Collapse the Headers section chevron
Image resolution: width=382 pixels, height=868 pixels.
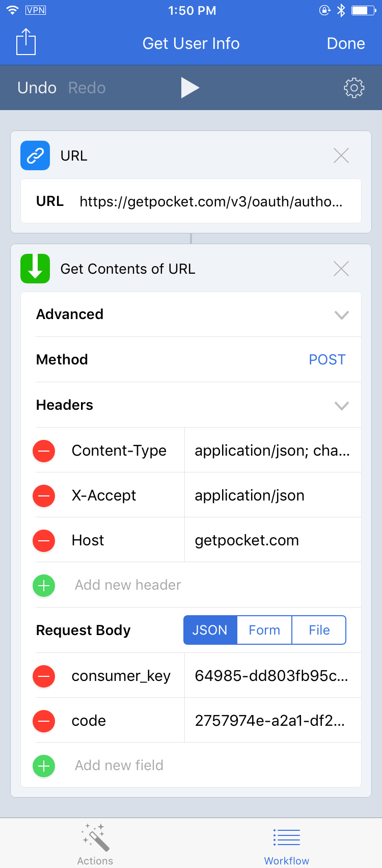click(x=342, y=406)
